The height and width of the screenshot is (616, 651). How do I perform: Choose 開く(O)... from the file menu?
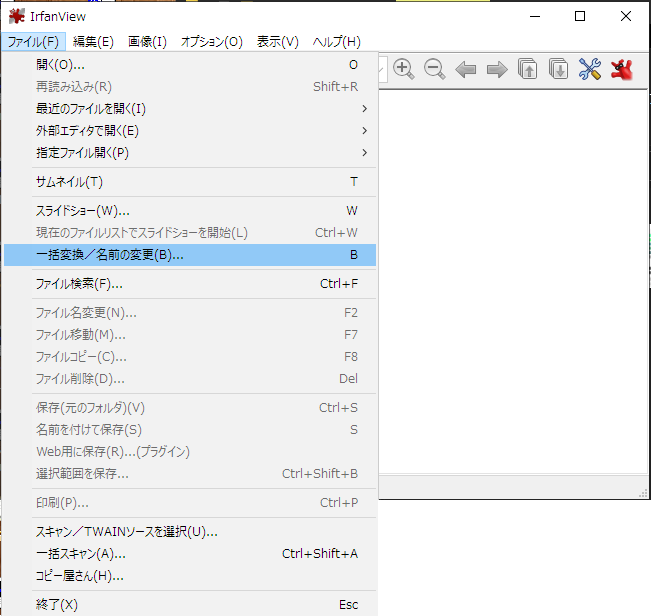pos(190,65)
